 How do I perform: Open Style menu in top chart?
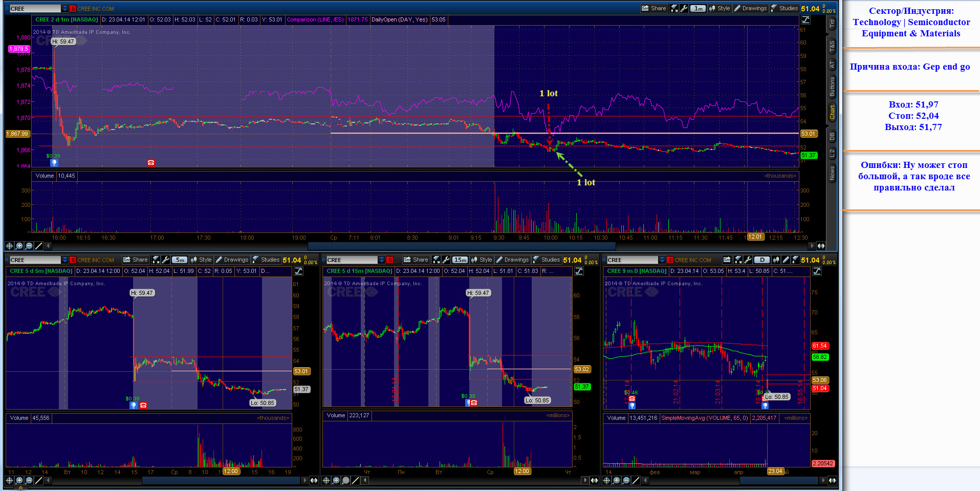click(720, 8)
